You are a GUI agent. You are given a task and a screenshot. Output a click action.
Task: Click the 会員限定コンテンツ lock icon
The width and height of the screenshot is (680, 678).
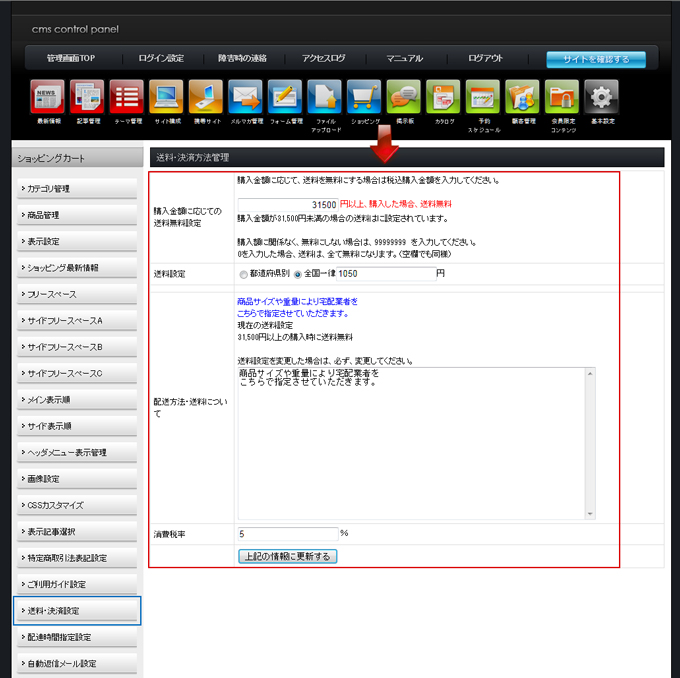[562, 98]
